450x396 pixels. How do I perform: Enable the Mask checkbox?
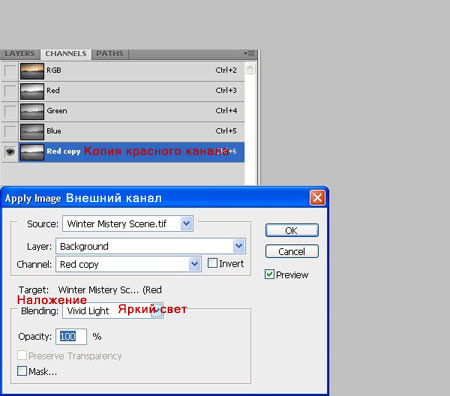pos(22,371)
